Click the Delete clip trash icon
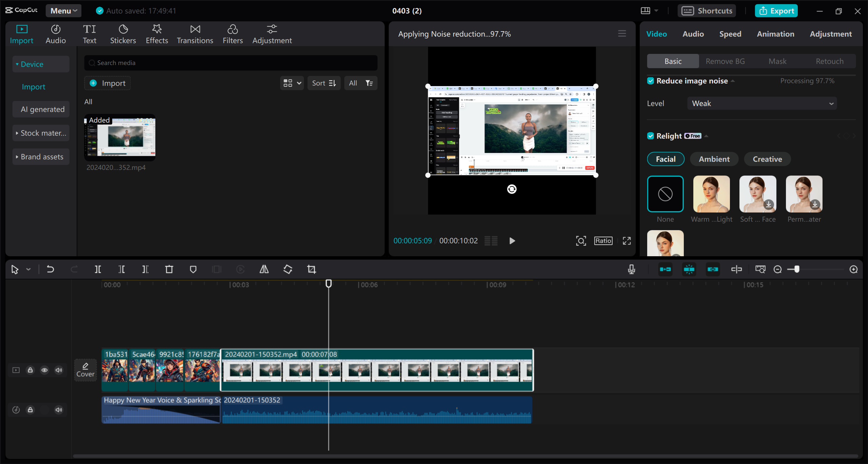Viewport: 868px width, 464px height. pyautogui.click(x=169, y=269)
